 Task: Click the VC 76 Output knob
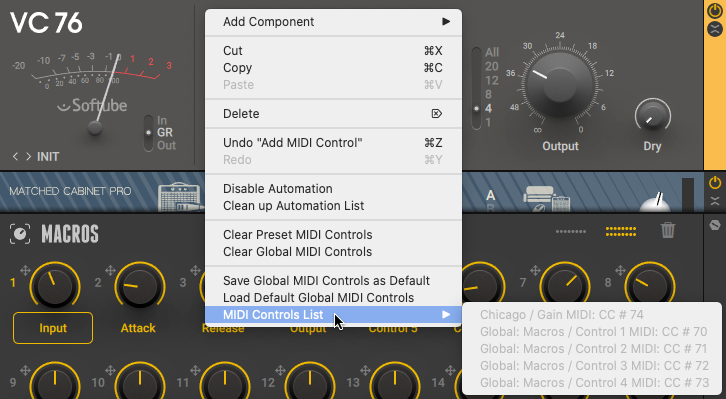560,85
